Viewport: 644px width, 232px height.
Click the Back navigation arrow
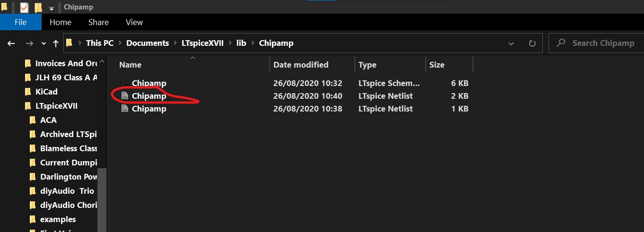tap(11, 43)
